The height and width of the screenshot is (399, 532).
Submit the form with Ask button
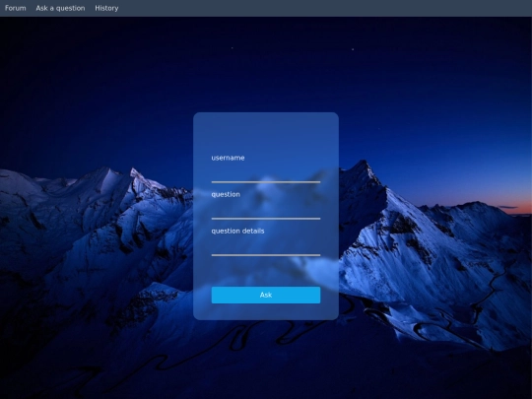click(x=266, y=295)
